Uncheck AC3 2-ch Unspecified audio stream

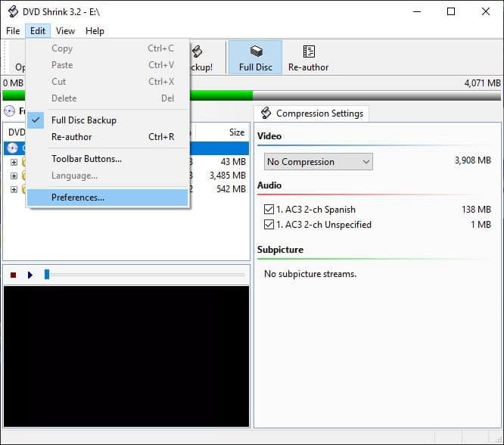pos(269,224)
